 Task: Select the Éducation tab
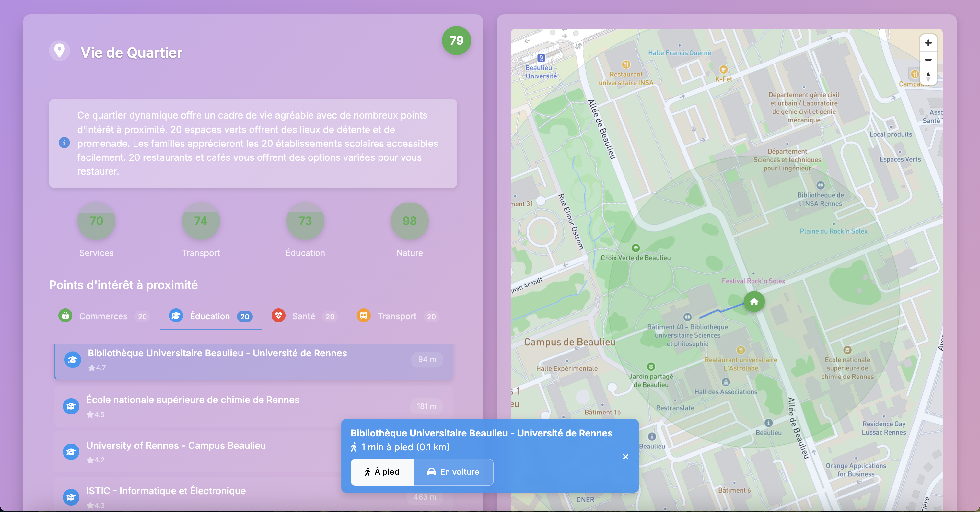coord(210,316)
